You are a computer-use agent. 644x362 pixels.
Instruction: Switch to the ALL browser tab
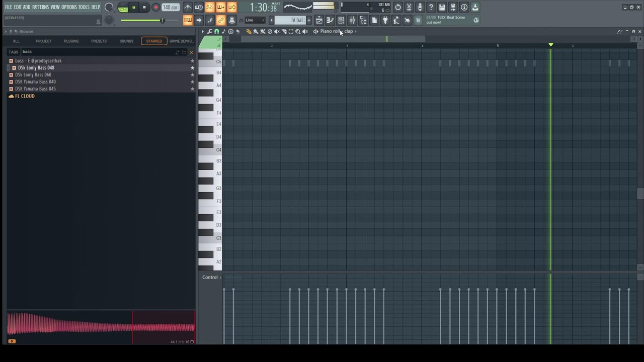(x=16, y=41)
